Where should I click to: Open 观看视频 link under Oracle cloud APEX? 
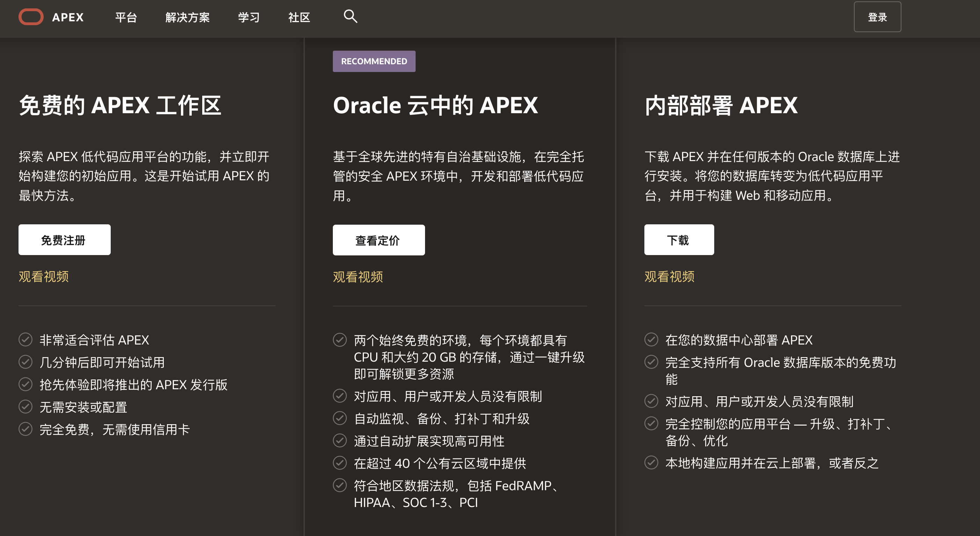[x=358, y=277]
